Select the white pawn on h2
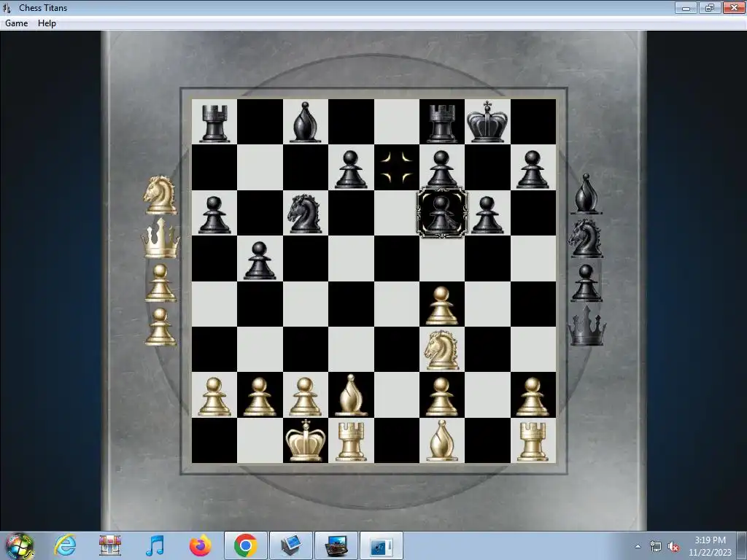The height and width of the screenshot is (560, 747). tap(533, 397)
